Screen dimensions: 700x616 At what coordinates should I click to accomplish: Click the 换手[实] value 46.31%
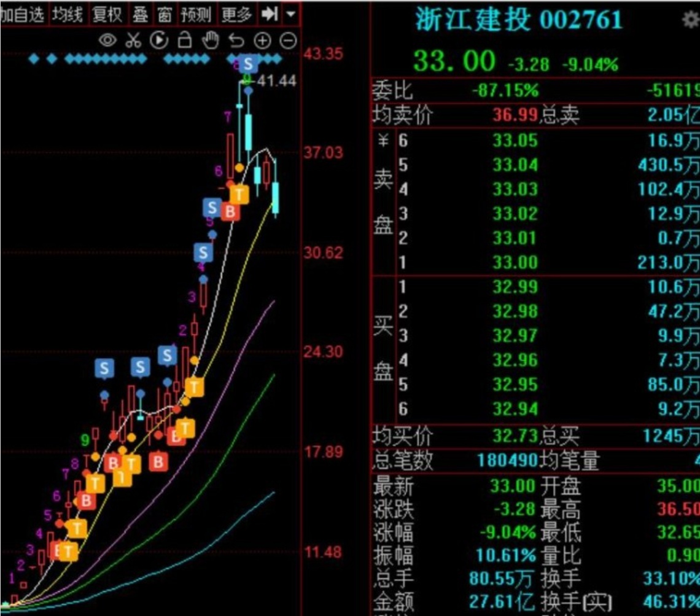(x=671, y=602)
